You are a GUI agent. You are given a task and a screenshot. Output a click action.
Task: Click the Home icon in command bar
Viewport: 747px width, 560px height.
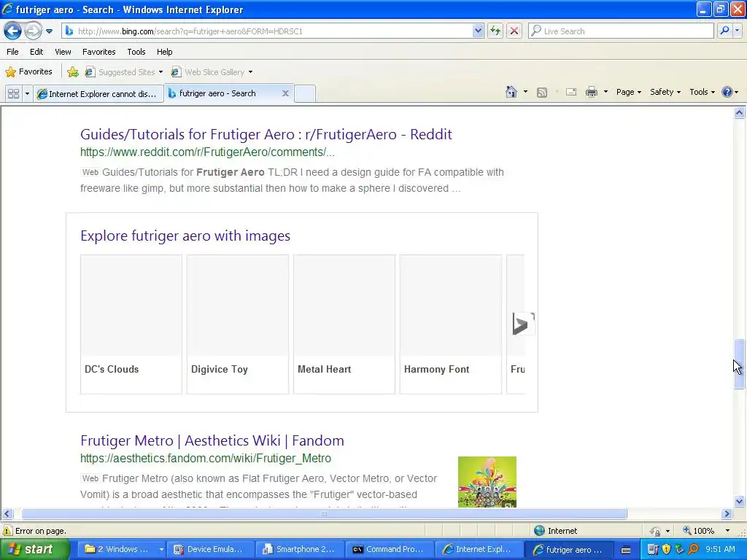click(x=511, y=92)
